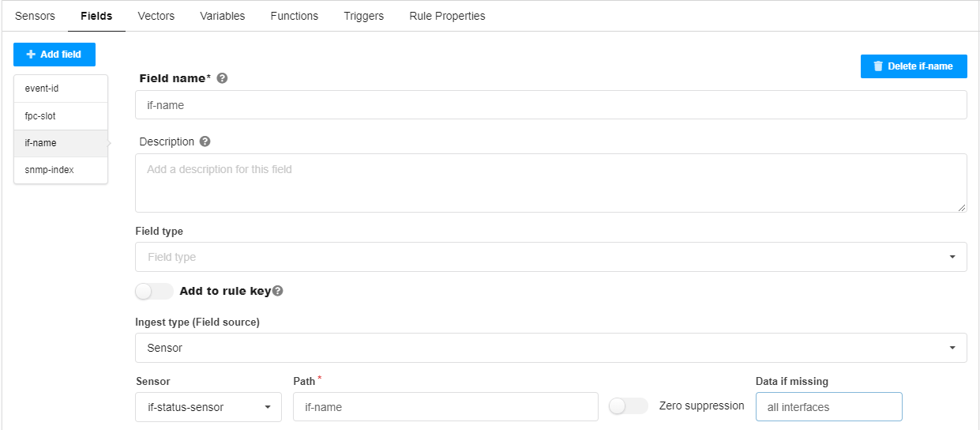Click the Data if missing input
This screenshot has width=980, height=430.
tap(828, 407)
